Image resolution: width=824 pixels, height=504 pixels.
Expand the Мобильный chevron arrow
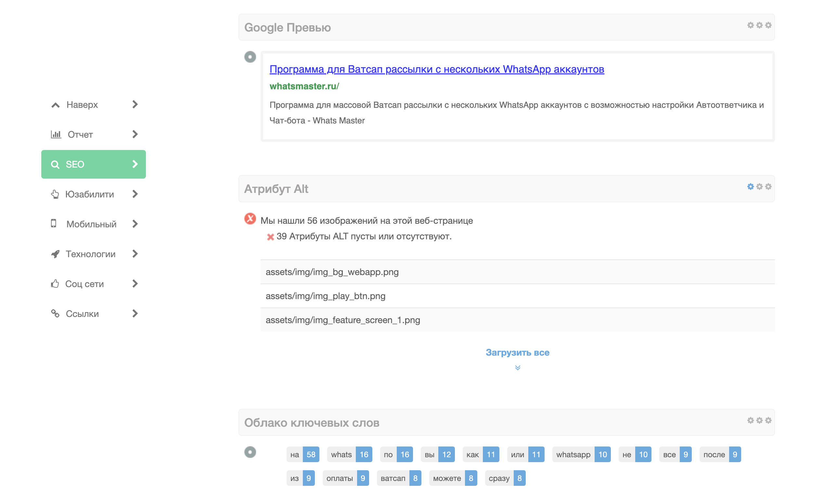click(135, 224)
